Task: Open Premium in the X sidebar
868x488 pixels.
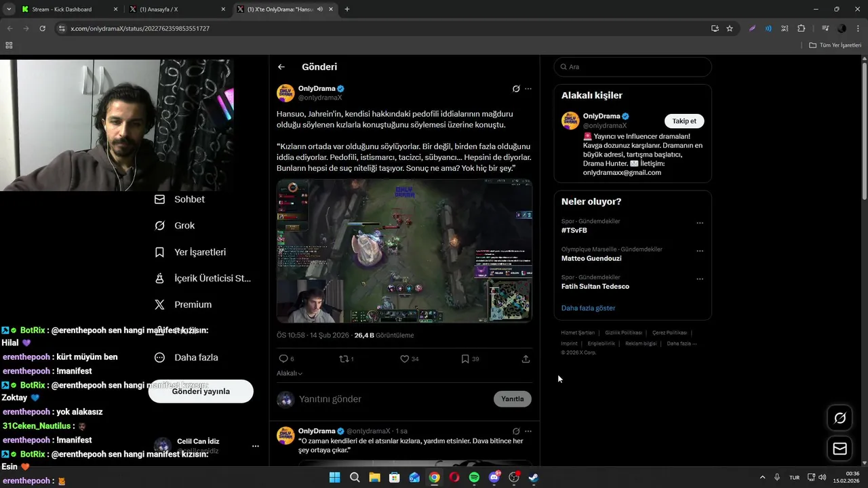Action: point(183,305)
